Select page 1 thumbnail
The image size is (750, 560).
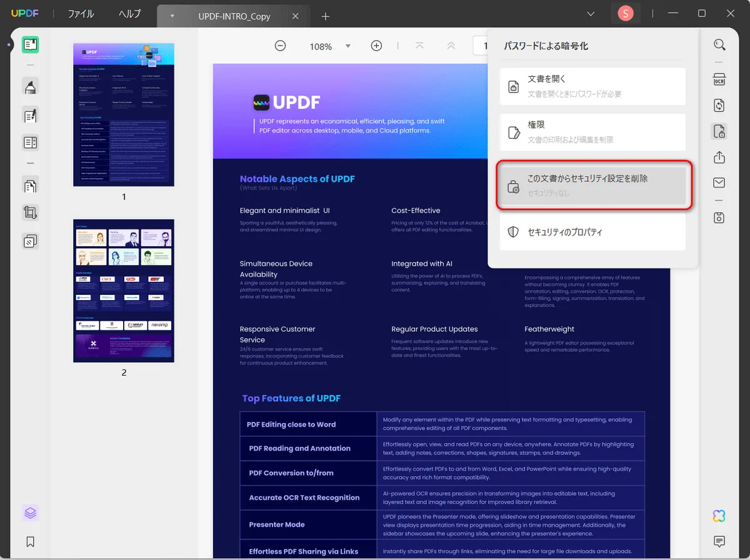[124, 115]
